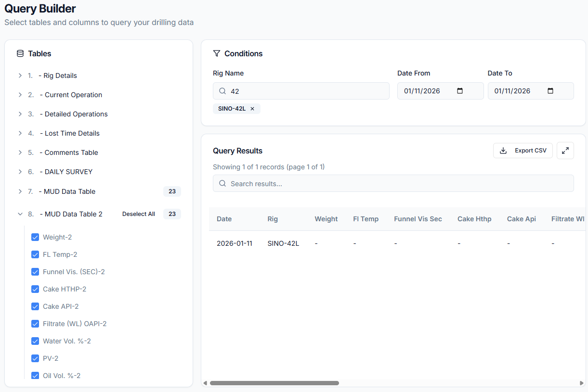Collapse the MUD Data Table 2 section
Screen dimensions: 588x392
pos(20,214)
